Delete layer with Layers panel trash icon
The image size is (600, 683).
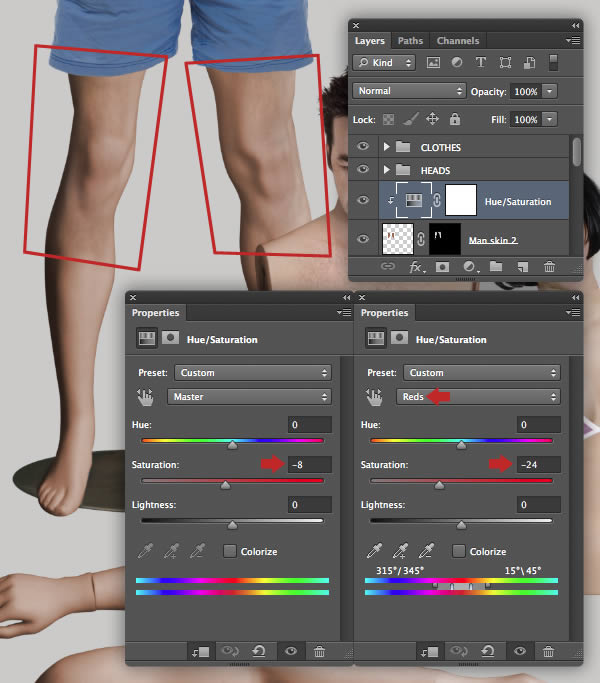point(549,267)
